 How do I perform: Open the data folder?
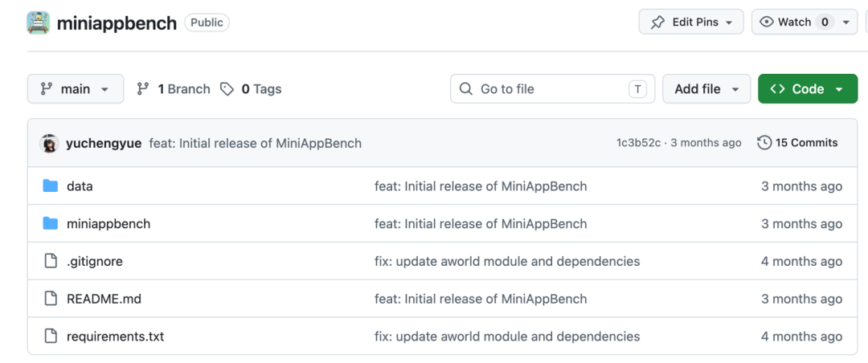point(80,186)
